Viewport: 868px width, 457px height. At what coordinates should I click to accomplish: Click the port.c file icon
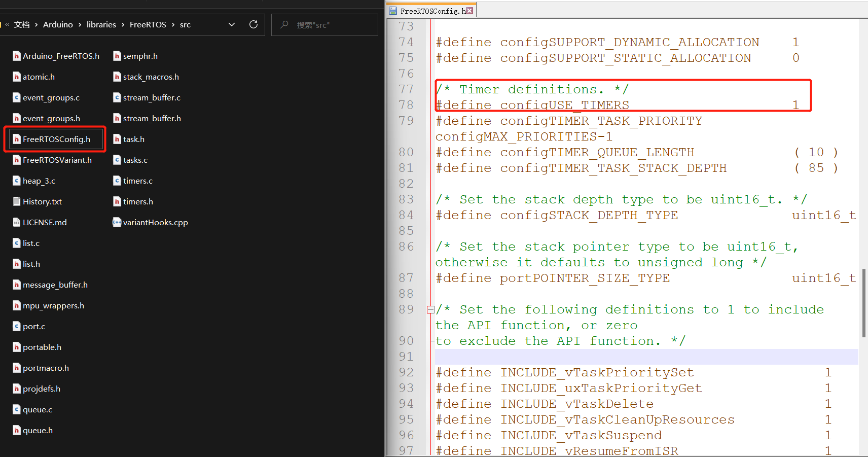tap(17, 326)
